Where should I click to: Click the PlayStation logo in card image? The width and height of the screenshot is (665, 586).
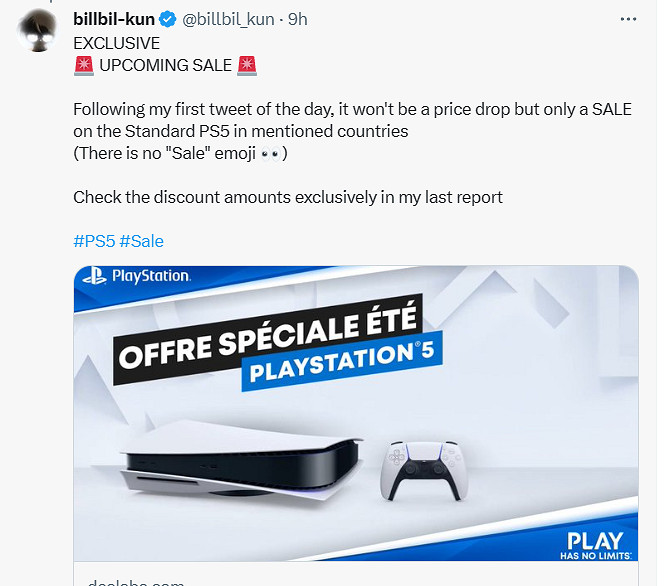(137, 277)
